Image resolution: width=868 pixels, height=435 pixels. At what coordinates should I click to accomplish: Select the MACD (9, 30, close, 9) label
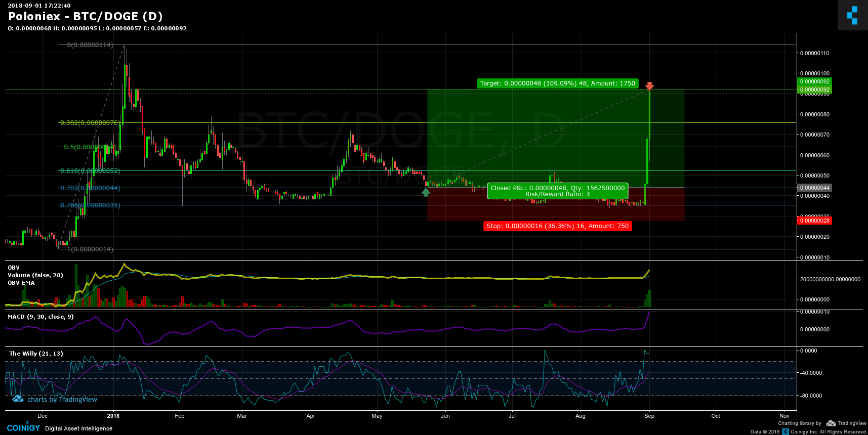[x=40, y=317]
